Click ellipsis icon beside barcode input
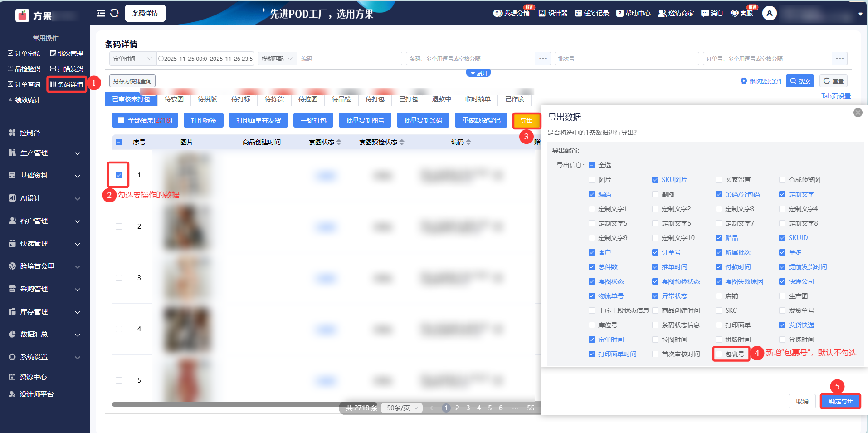Viewport: 868px width, 433px height. [x=543, y=59]
